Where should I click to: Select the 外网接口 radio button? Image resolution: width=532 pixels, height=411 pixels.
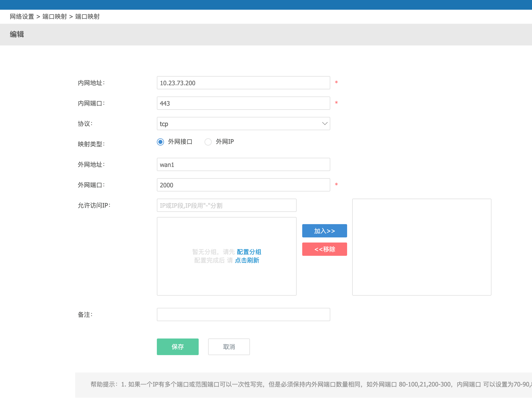pos(160,142)
